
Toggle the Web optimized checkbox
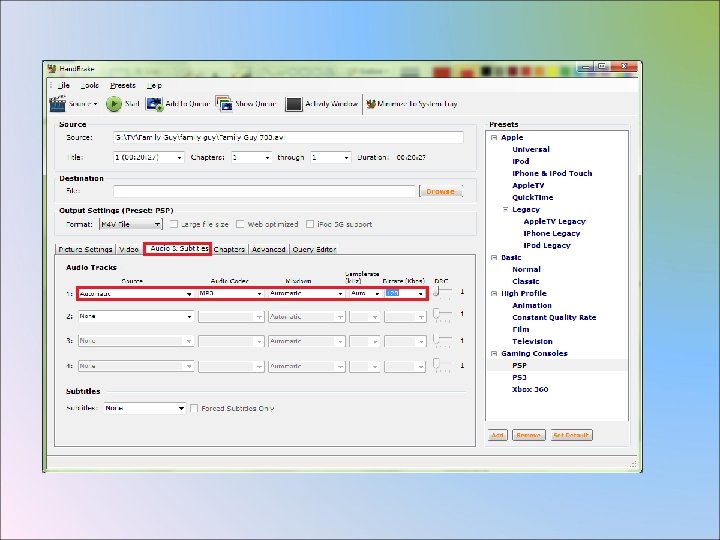pos(240,224)
